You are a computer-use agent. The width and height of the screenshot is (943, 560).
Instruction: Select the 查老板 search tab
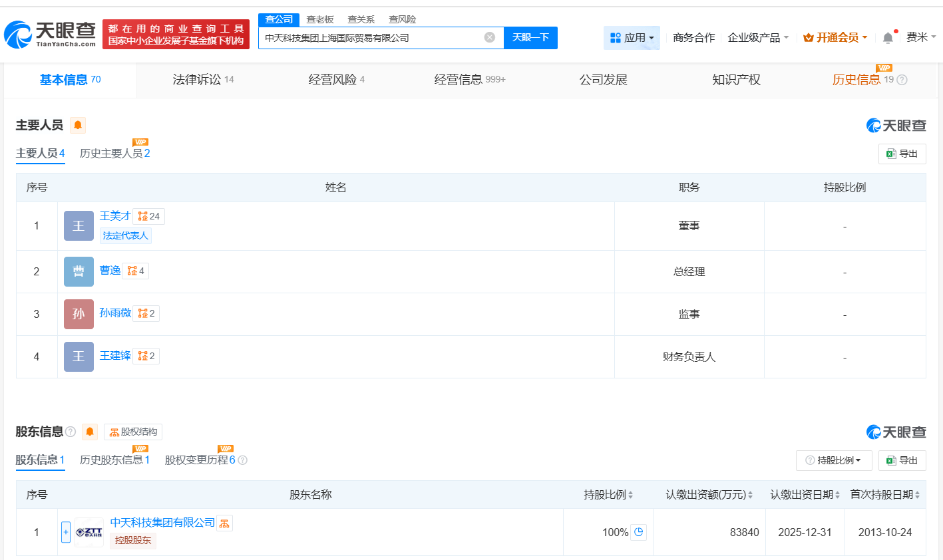point(318,19)
